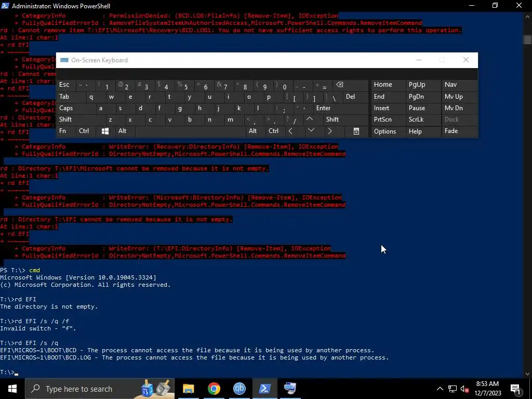The width and height of the screenshot is (532, 399).
Task: Click the Home key
Action: (388, 85)
